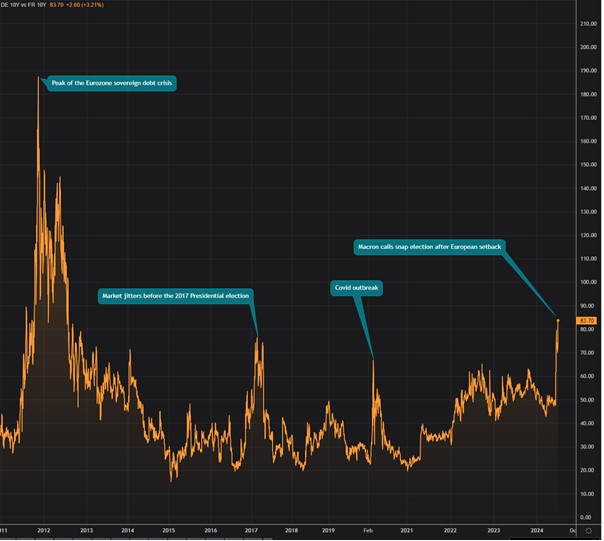This screenshot has height=541, width=604.
Task: Click the Macron calls snap election callout
Action: tap(427, 245)
